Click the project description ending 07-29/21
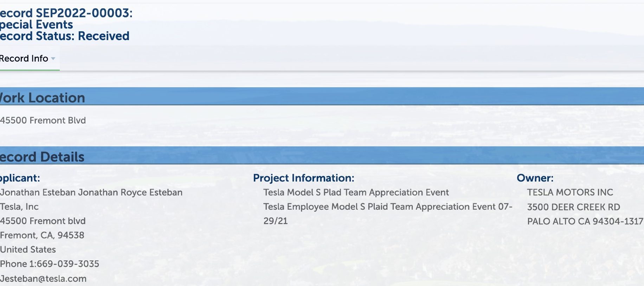This screenshot has height=286, width=644. click(x=388, y=214)
